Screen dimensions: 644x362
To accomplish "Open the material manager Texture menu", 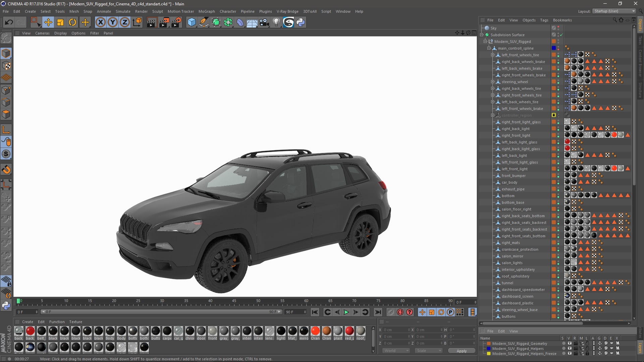I will pos(75,322).
